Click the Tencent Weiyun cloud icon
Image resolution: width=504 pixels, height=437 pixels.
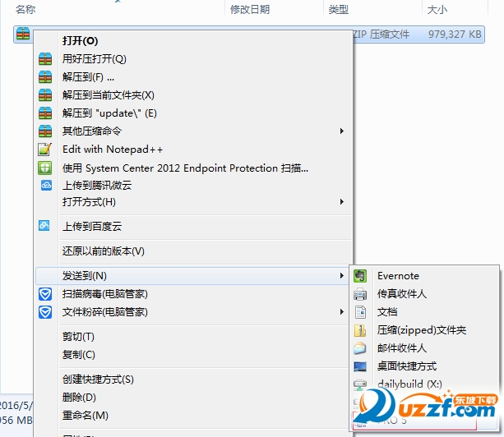(x=46, y=186)
